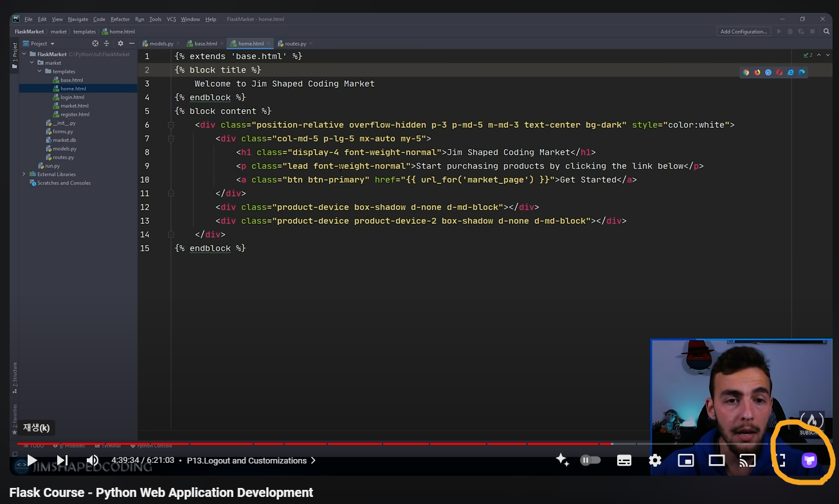839x504 pixels.
Task: Open page in Chrome browser icon
Action: (746, 73)
